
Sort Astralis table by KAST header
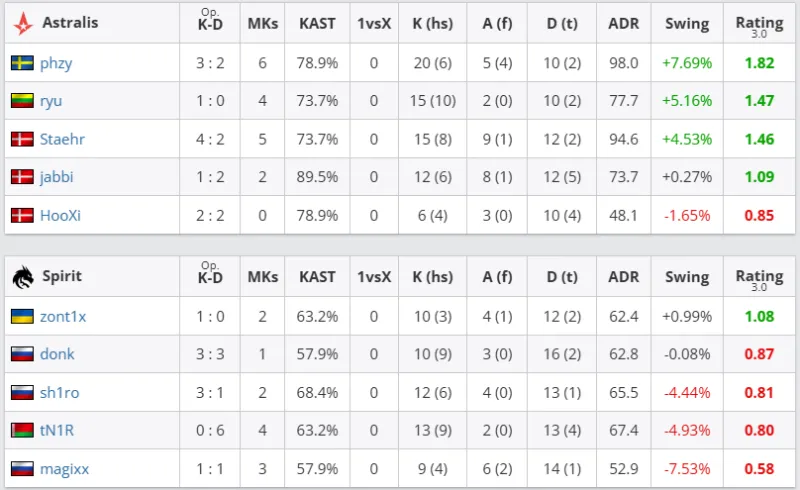[x=317, y=23]
